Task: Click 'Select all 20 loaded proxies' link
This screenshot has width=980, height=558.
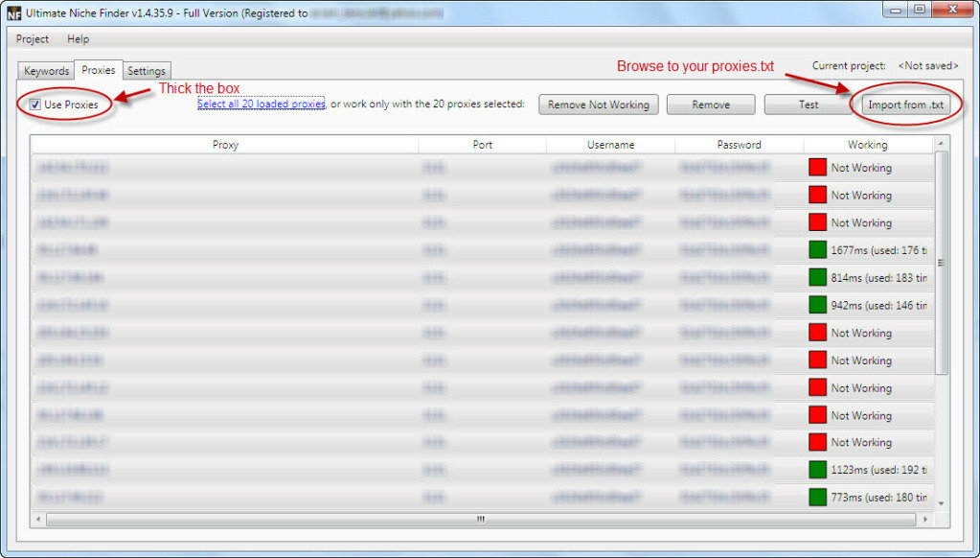Action: coord(262,104)
